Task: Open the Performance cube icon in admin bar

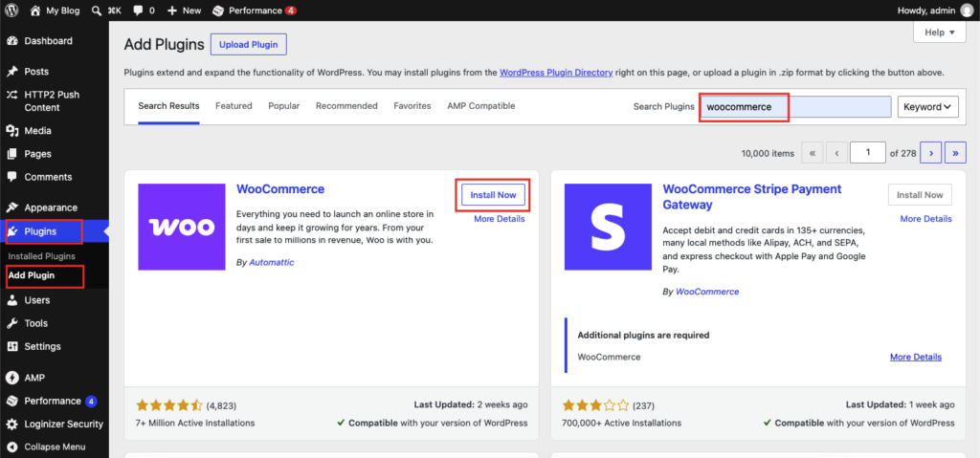Action: pos(218,11)
